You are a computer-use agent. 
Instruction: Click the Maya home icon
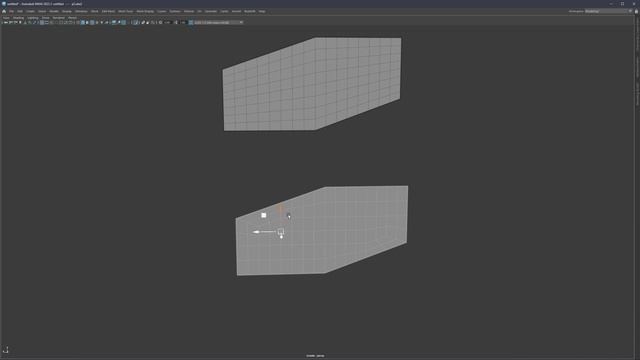click(x=4, y=11)
